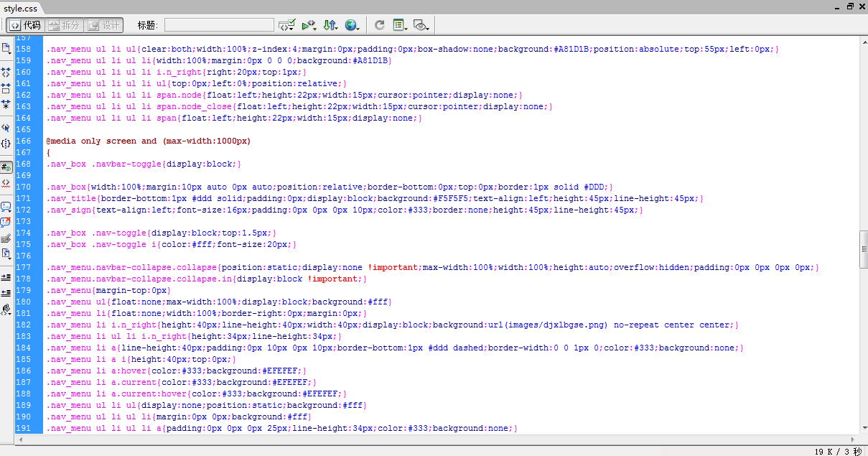Screen dimensions: 868x456
Task: Switch to Design view (设计)
Action: 104,25
